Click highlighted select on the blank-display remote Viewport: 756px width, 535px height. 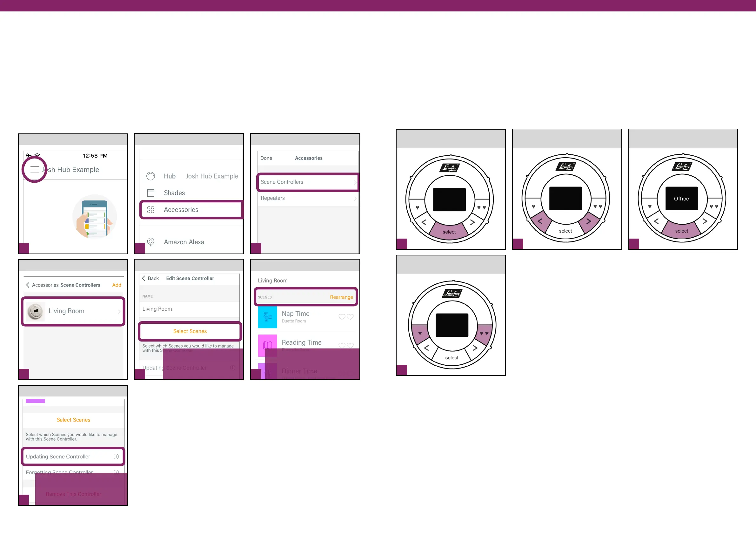click(x=449, y=231)
